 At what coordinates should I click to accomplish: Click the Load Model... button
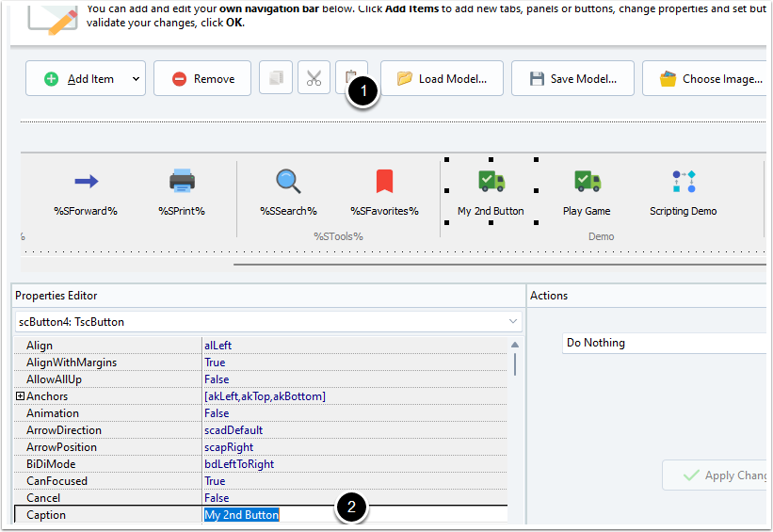[x=442, y=79]
